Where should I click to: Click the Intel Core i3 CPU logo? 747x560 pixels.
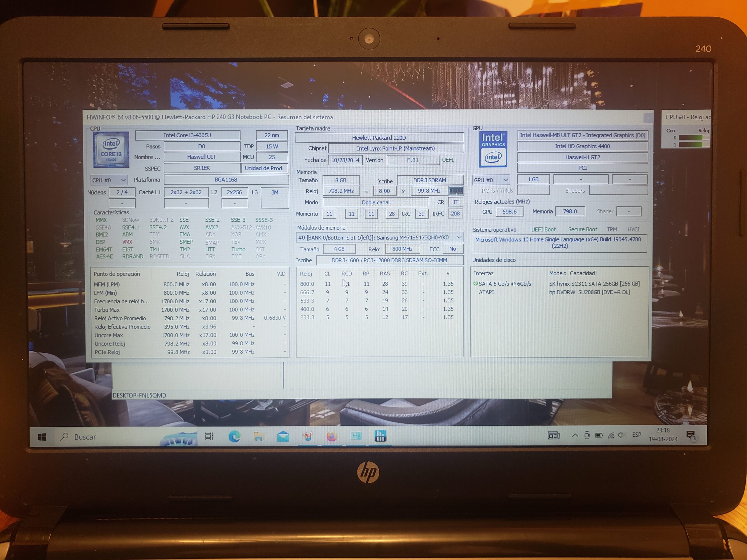coord(111,150)
